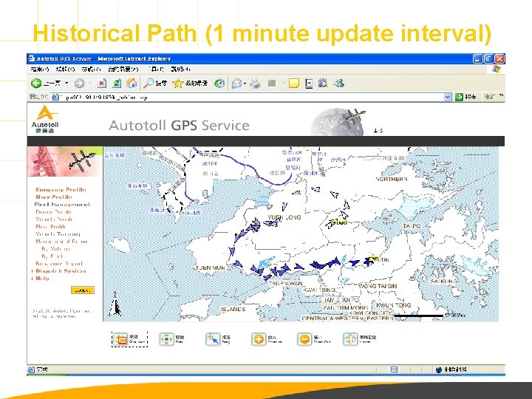
Task: Click the Zoom Out minus icon
Action: 304,339
